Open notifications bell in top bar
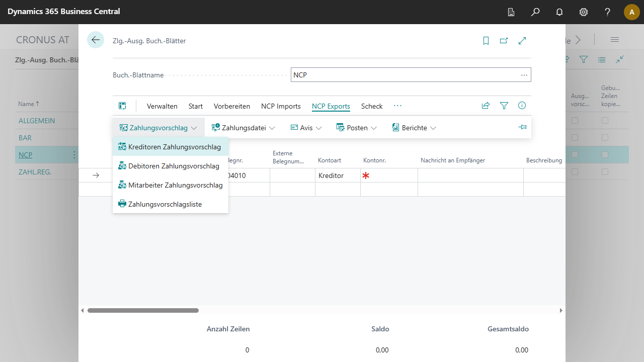 pyautogui.click(x=559, y=12)
